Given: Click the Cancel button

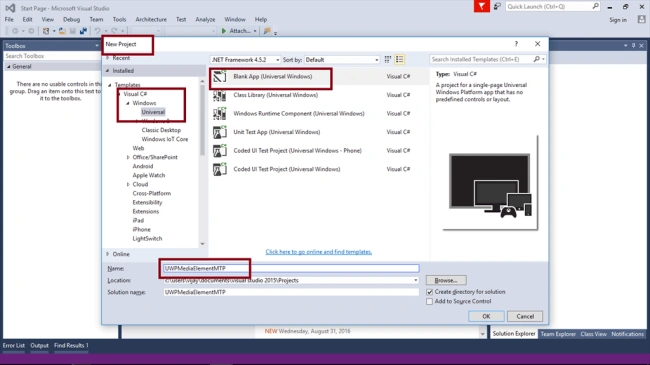Looking at the screenshot, I should click(x=525, y=316).
